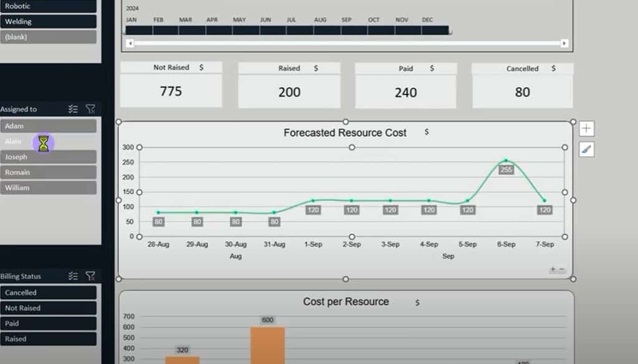Screen dimensions: 638x364
Task: Select the Robotic slicer item
Action: 49,6
